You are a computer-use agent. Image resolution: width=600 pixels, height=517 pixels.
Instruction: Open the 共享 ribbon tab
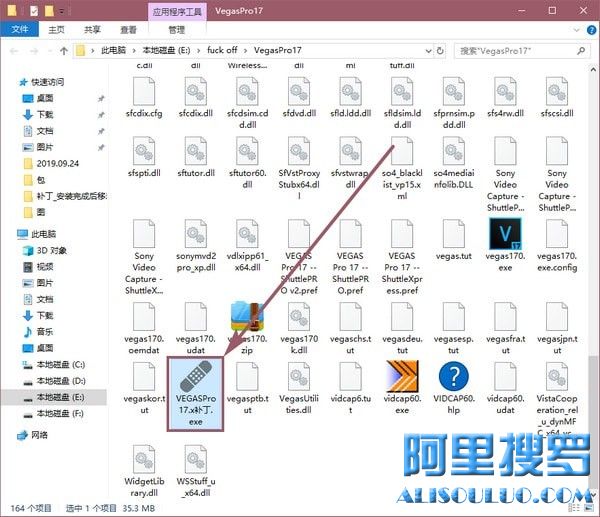92,29
